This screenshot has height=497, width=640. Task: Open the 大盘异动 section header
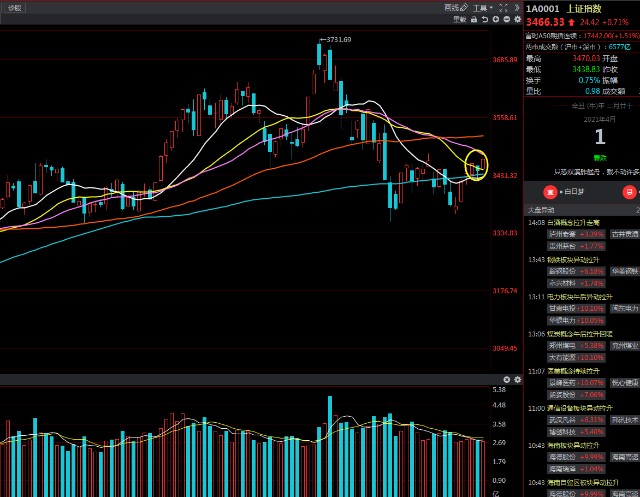(541, 210)
